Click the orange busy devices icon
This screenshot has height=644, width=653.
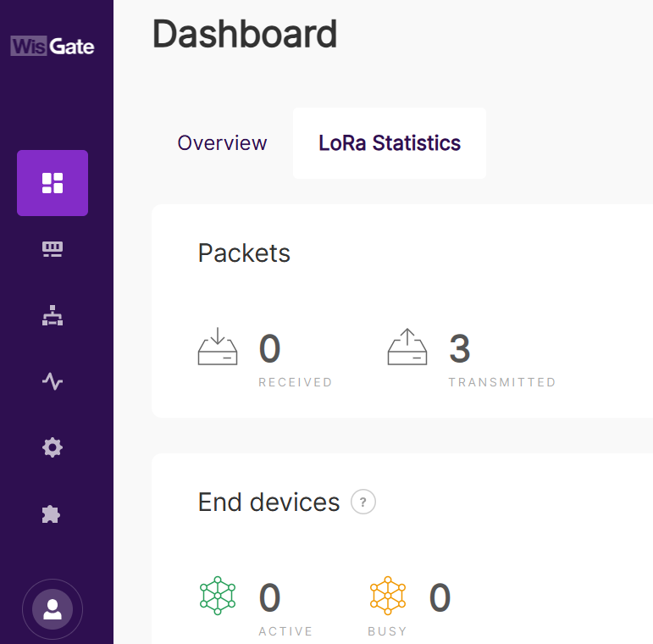[x=388, y=596]
